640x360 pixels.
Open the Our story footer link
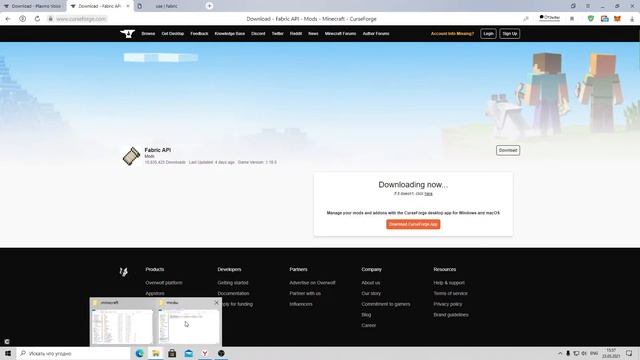coord(371,293)
